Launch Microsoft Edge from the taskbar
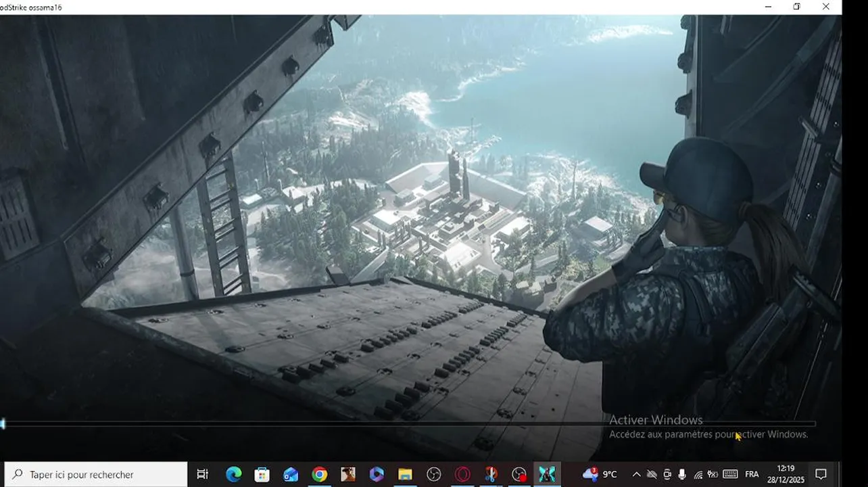868x487 pixels. (233, 475)
